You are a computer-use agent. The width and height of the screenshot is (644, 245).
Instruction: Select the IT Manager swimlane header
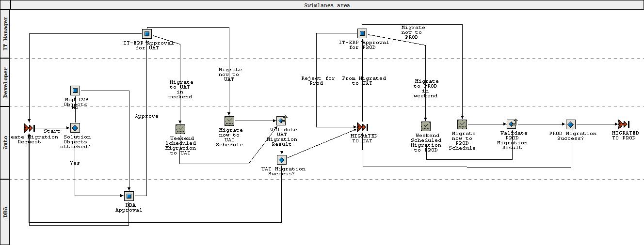pos(5,34)
